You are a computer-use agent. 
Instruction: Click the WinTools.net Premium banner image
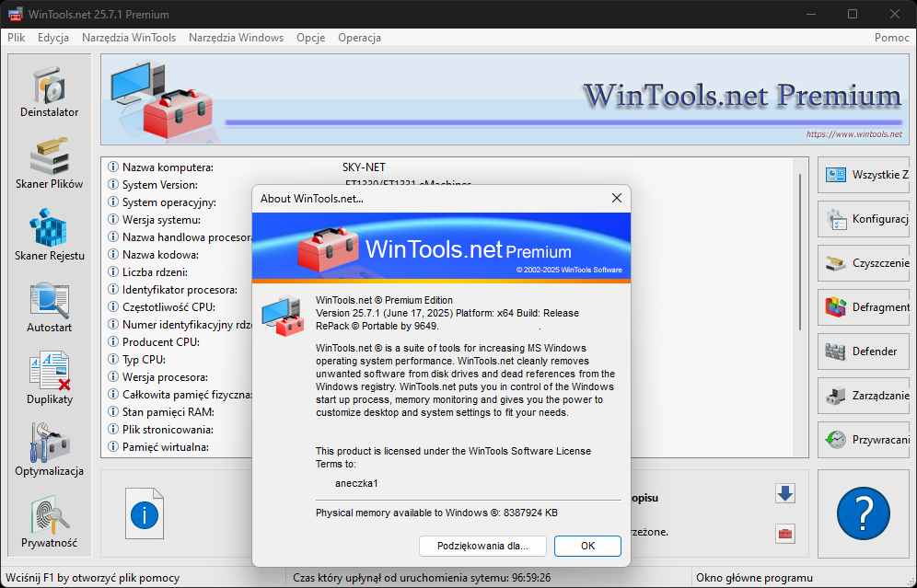[x=505, y=99]
